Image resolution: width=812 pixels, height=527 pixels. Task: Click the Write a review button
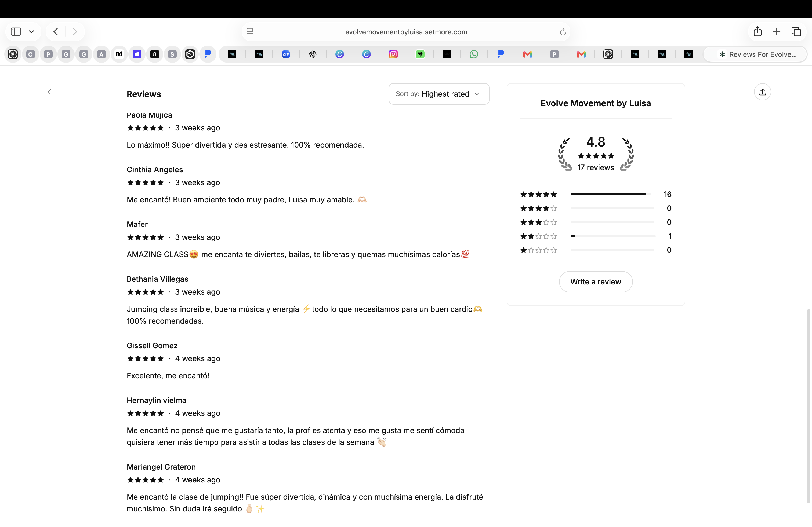click(x=596, y=281)
